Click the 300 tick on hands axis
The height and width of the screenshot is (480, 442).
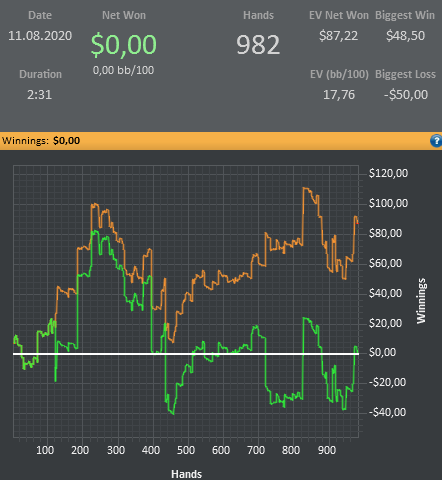point(116,450)
